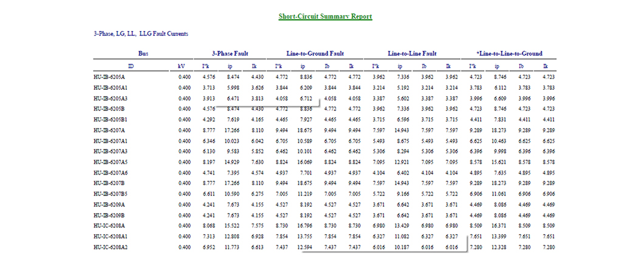Select bus ID HU-IB-6207B5
The image size is (644, 264).
[111, 194]
